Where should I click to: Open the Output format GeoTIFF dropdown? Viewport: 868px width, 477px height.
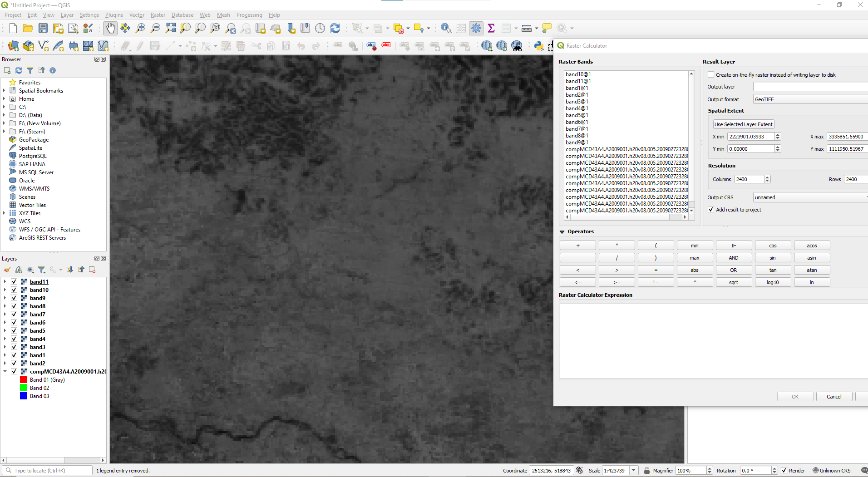coord(810,99)
